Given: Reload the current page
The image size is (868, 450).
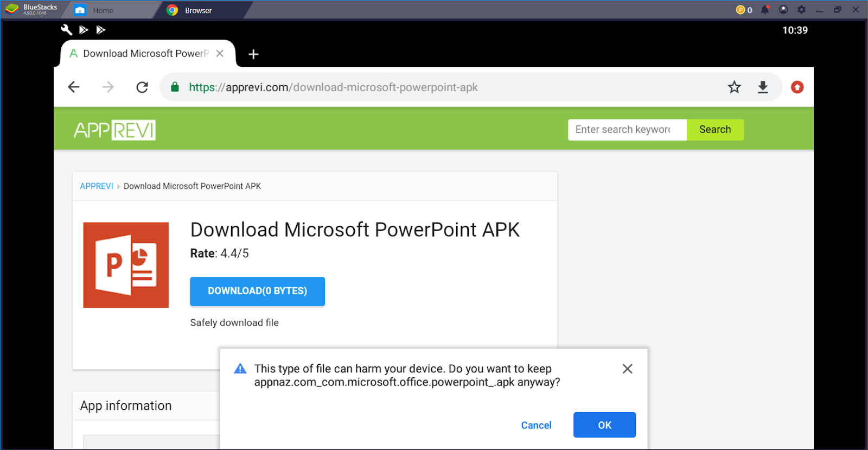Looking at the screenshot, I should (142, 87).
